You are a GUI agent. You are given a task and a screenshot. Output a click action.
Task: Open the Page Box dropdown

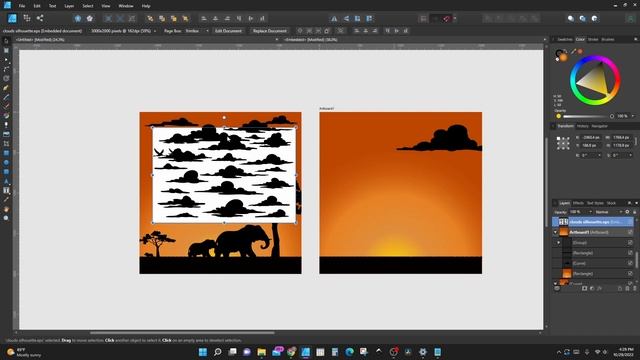click(x=197, y=31)
